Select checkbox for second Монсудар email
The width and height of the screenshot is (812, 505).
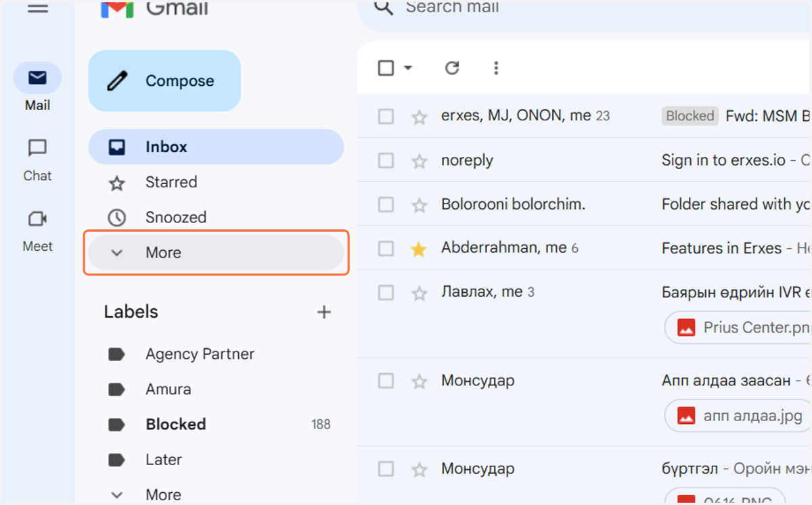(x=386, y=468)
